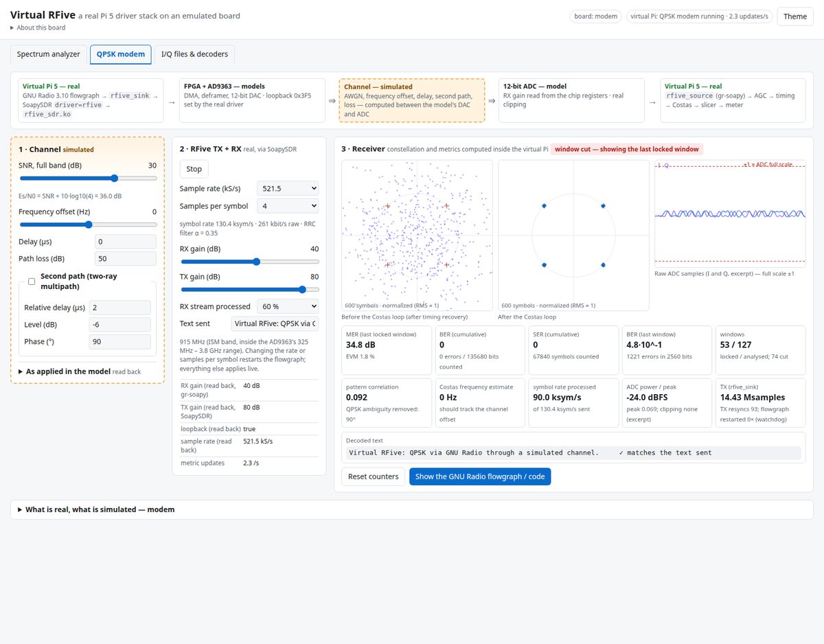Click the after-Costas-loop constellation plot
The width and height of the screenshot is (824, 644).
[573, 235]
